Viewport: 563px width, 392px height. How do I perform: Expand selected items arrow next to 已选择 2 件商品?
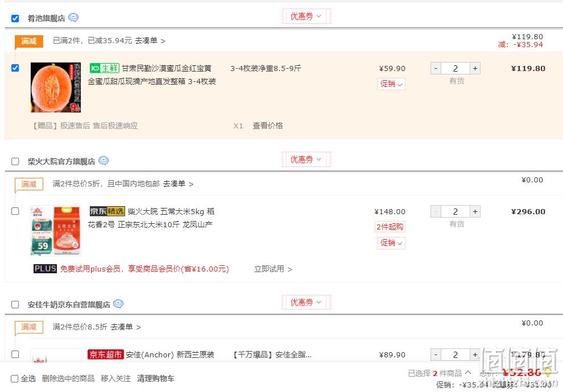click(x=468, y=373)
